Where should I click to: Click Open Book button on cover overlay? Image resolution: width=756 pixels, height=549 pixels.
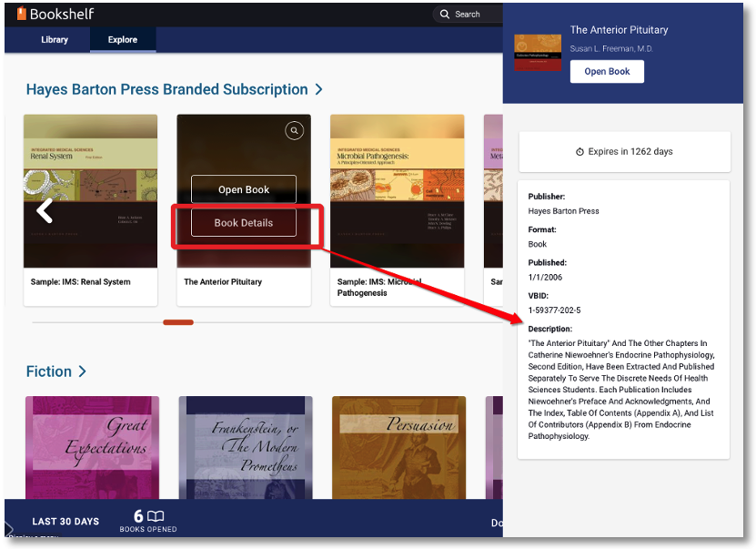point(244,189)
